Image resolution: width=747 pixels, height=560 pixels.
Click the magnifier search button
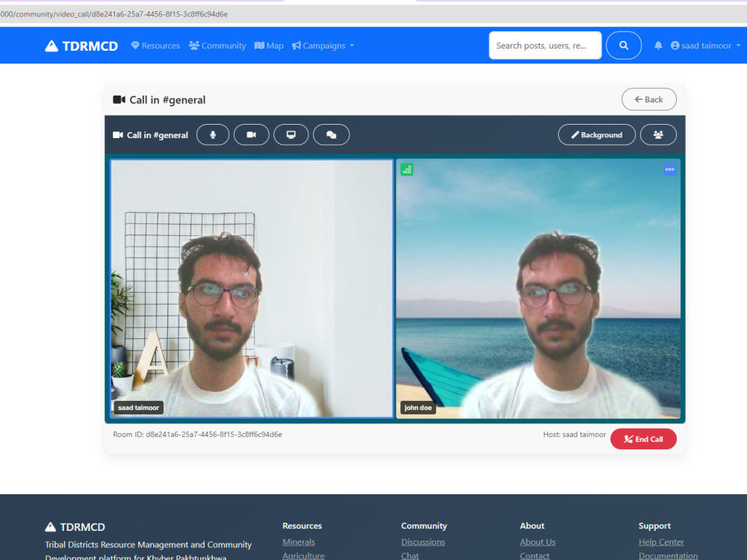click(624, 46)
